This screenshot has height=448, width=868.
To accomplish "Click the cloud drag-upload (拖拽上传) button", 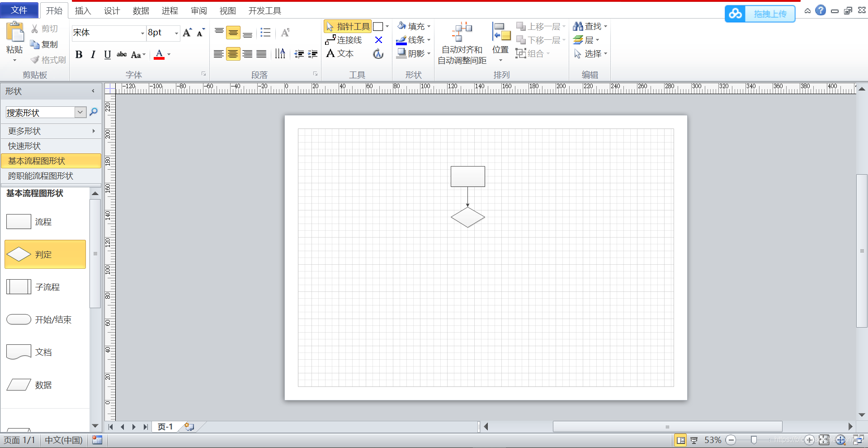I will (760, 14).
